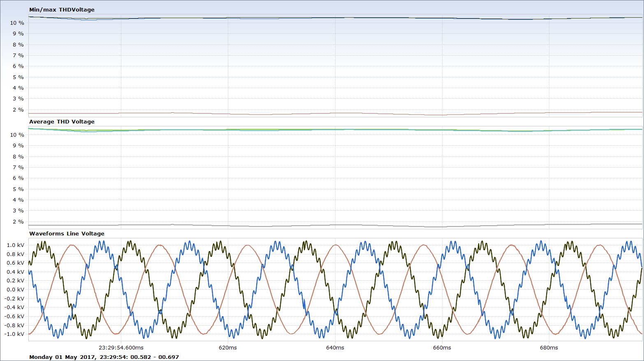Click the "-0.4 kV" waveform axis label
The width and height of the screenshot is (644, 361).
(x=14, y=307)
